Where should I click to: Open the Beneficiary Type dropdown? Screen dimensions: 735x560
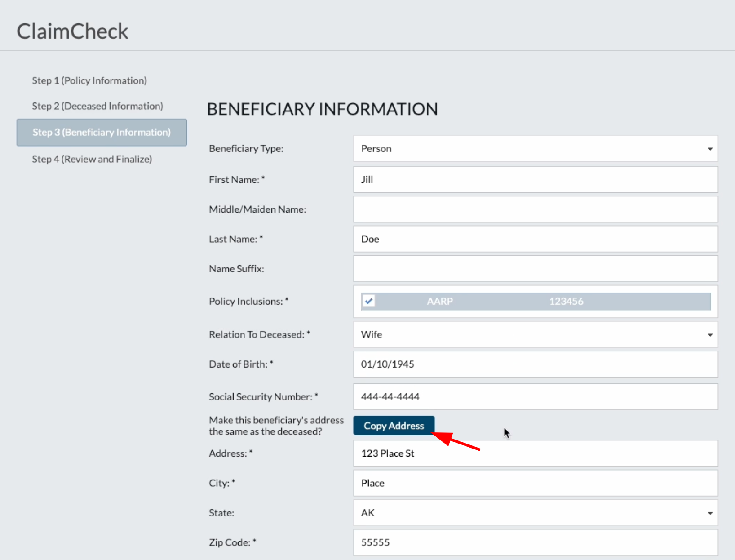[535, 148]
